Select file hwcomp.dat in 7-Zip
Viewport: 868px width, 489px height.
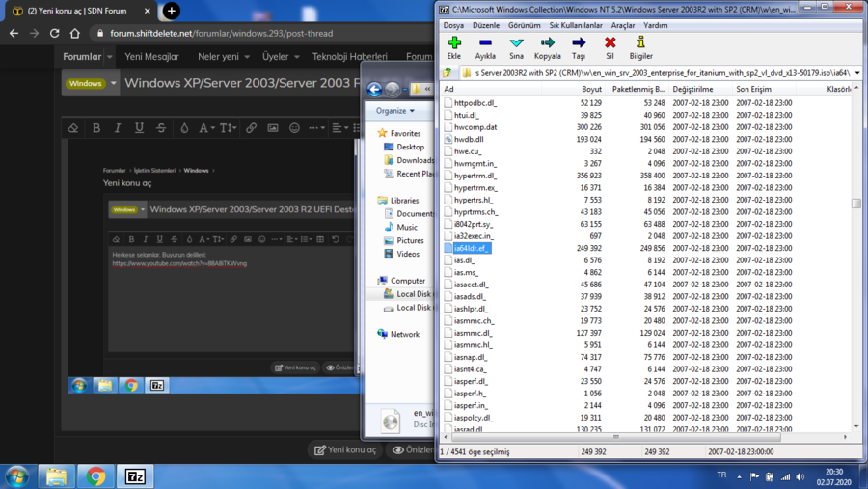(475, 126)
